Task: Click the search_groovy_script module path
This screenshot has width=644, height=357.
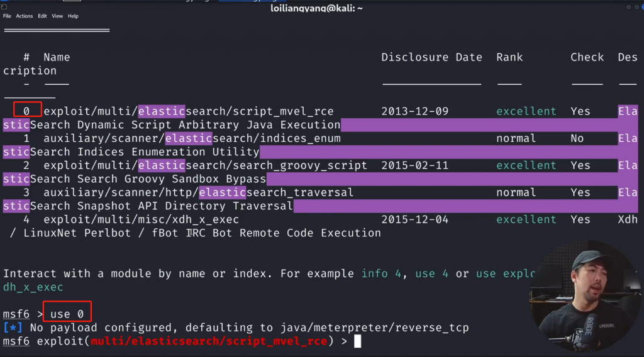Action: 205,165
